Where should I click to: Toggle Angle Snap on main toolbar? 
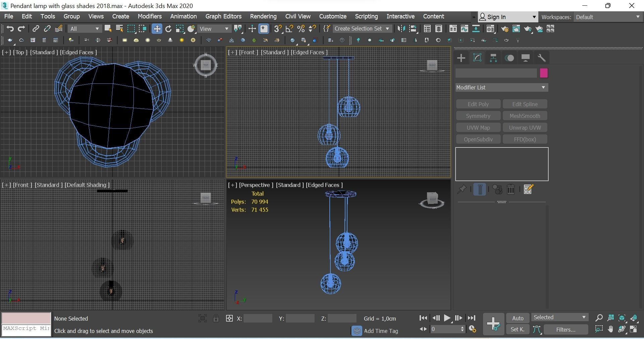point(289,29)
